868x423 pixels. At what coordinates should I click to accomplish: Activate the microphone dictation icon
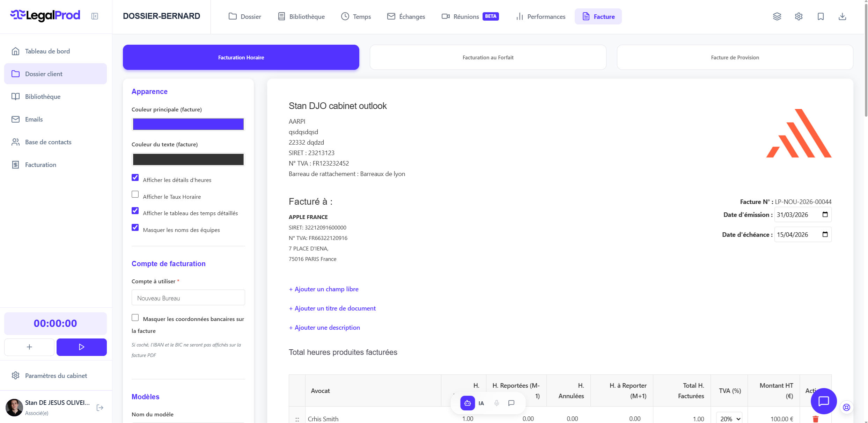tap(496, 403)
